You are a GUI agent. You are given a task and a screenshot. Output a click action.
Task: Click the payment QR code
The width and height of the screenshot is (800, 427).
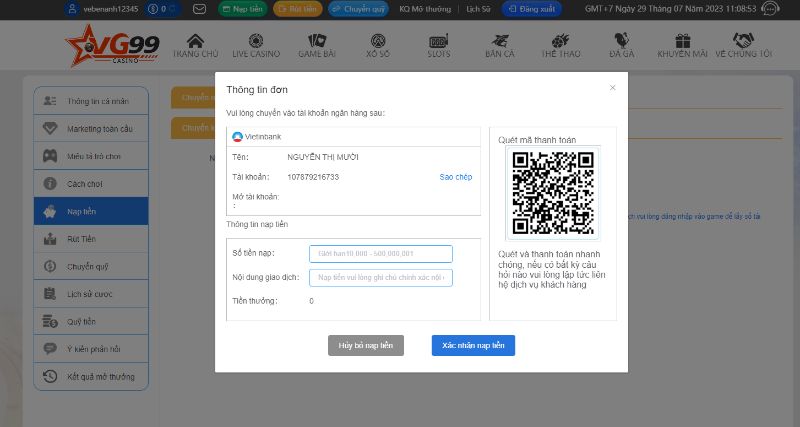coord(553,193)
